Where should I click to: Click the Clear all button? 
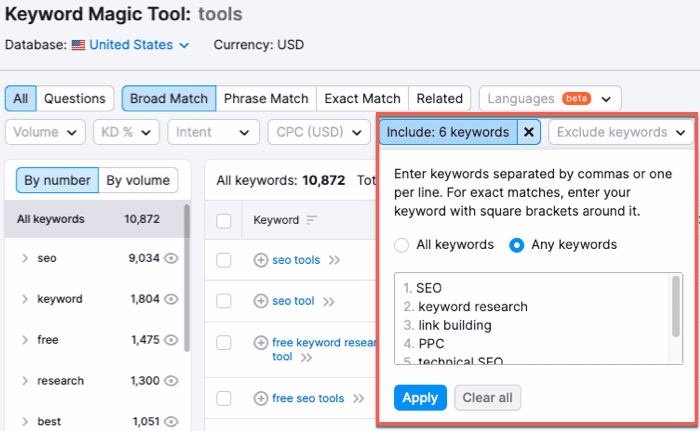point(487,397)
